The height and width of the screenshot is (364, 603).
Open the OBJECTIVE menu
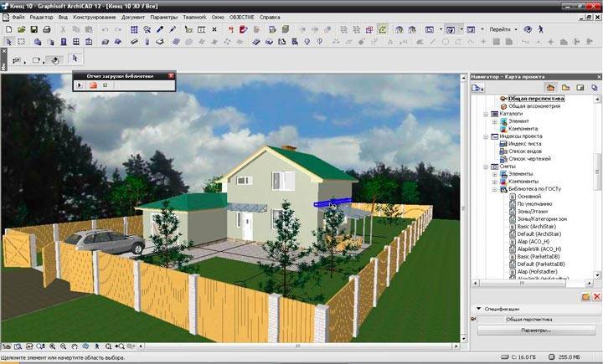click(x=241, y=18)
